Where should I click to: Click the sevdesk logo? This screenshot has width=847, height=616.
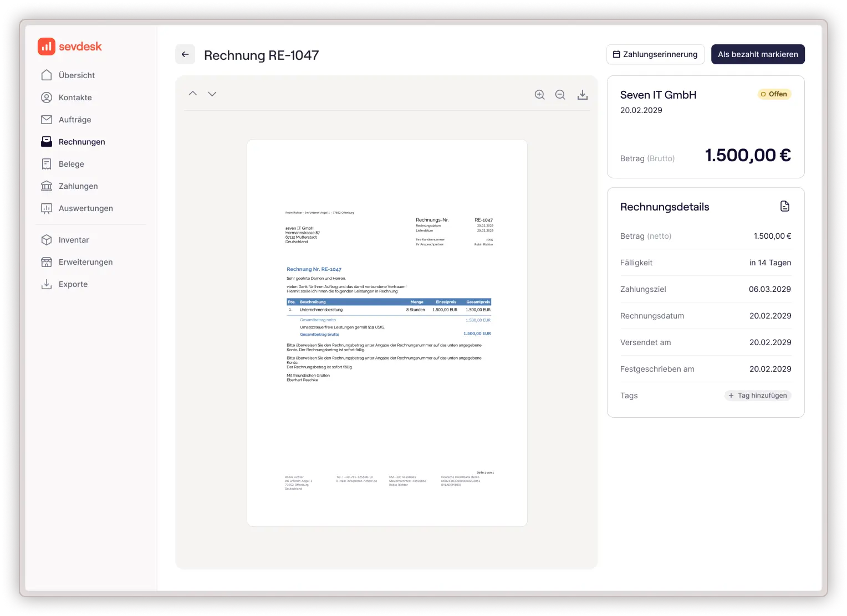tap(70, 47)
